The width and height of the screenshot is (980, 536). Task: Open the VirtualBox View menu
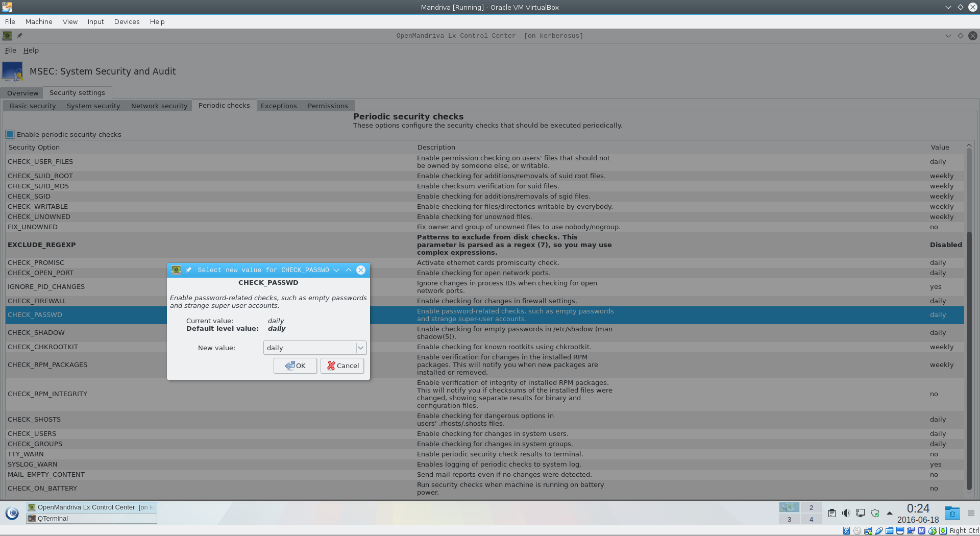(x=70, y=21)
